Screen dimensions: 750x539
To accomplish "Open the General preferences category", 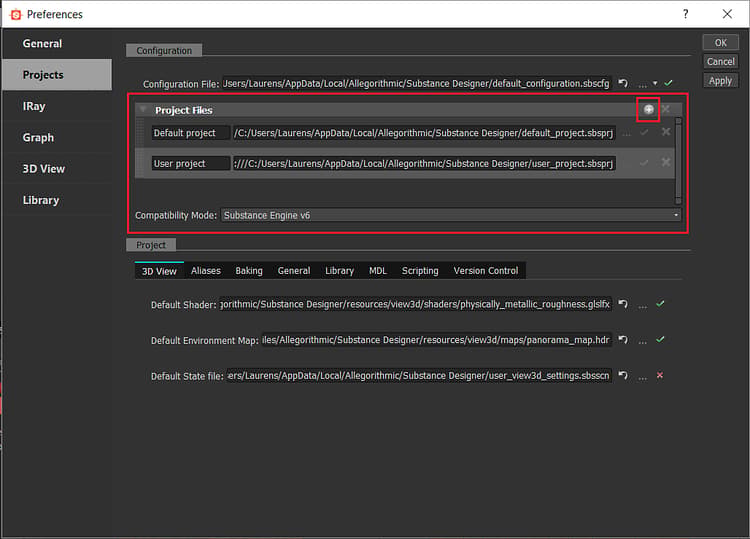I will (57, 44).
